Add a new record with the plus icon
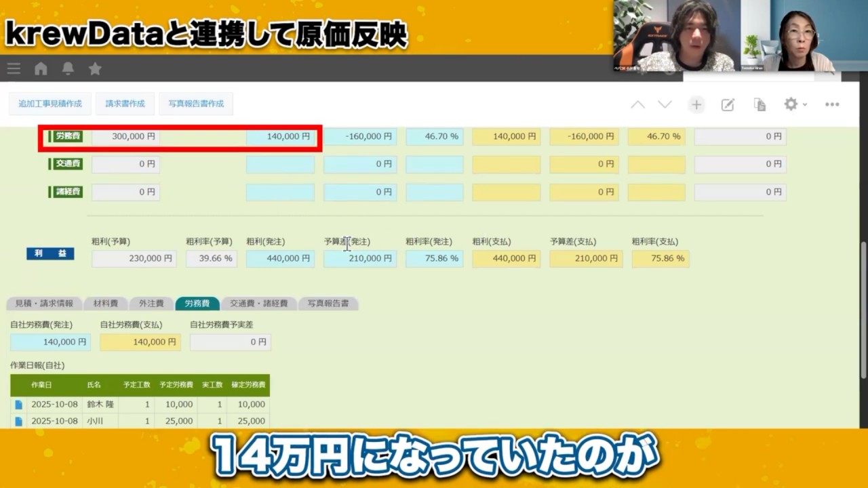868x488 pixels. pos(696,104)
